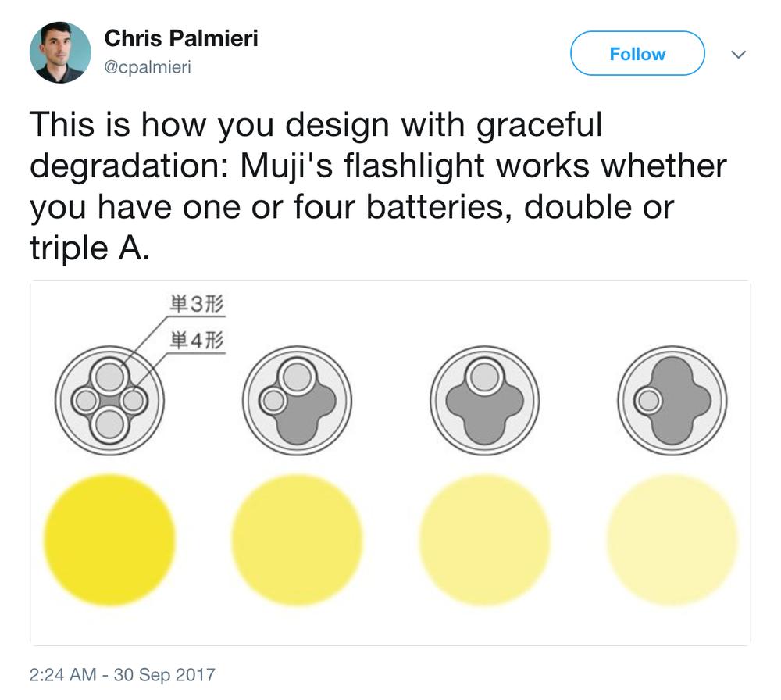Screen dimensions: 781x700
Task: Click the two-battery flashlight diagram
Action: (x=298, y=401)
